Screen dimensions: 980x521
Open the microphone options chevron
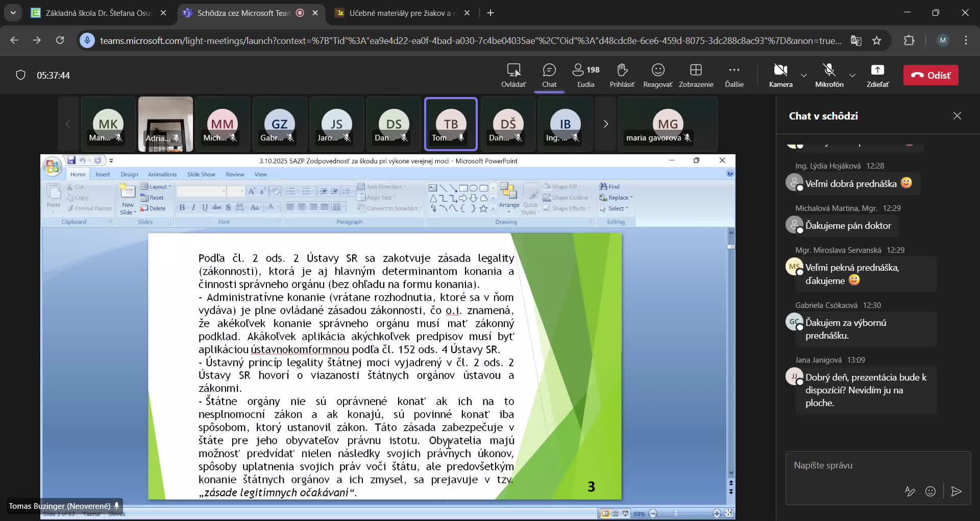851,75
